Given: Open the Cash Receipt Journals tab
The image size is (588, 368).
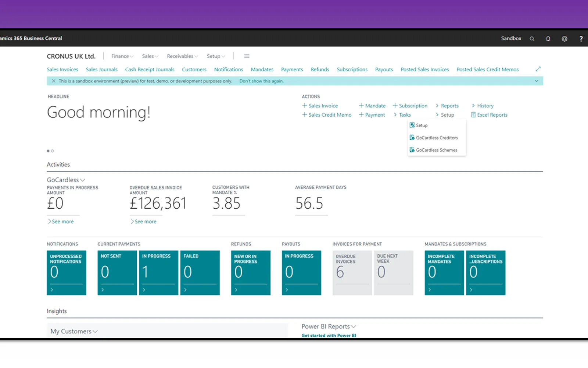Looking at the screenshot, I should pos(150,70).
